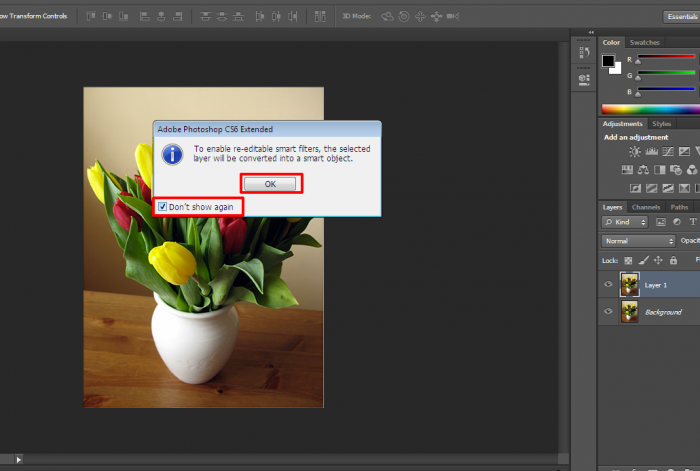Image resolution: width=700 pixels, height=471 pixels.
Task: Open the Normal blend mode dropdown
Action: [639, 241]
